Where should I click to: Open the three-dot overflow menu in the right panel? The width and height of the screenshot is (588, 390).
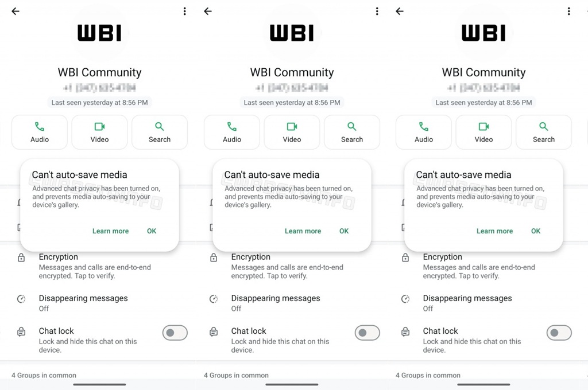click(569, 11)
